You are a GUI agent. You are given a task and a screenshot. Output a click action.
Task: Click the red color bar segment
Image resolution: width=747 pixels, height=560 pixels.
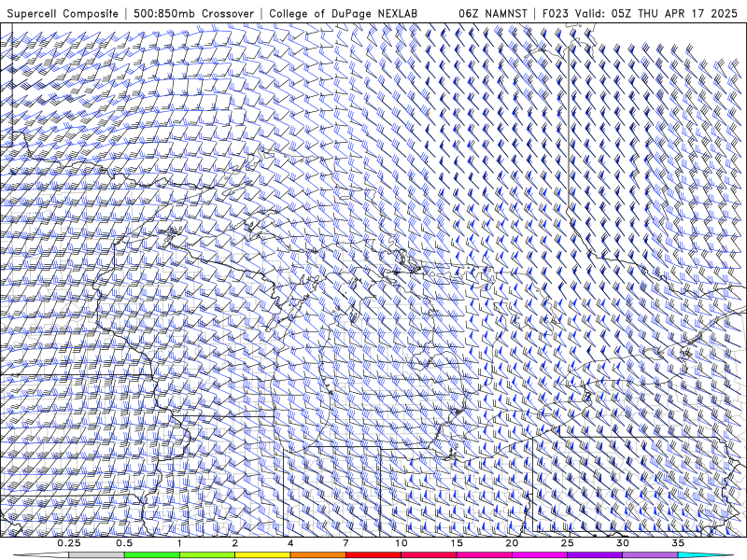pos(373,555)
